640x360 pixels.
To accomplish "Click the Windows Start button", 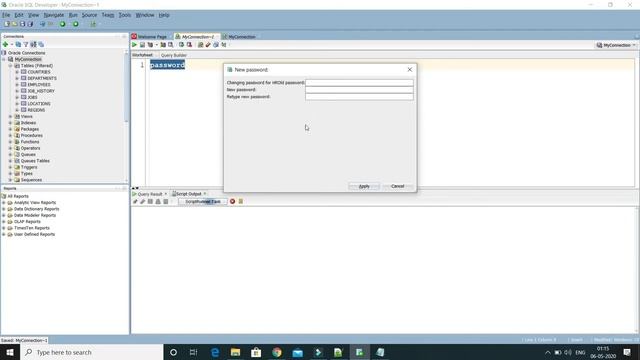I will (10, 352).
